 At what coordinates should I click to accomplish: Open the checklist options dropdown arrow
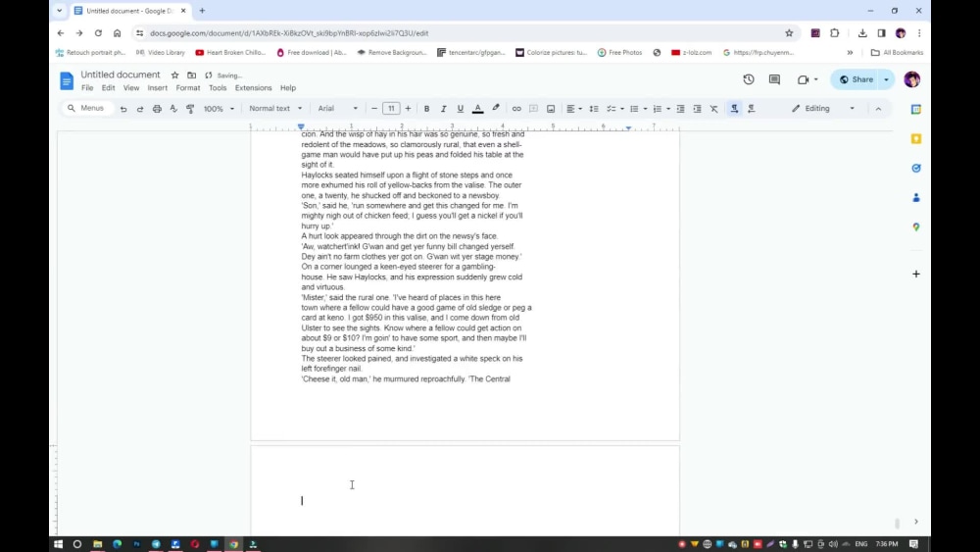pyautogui.click(x=622, y=109)
